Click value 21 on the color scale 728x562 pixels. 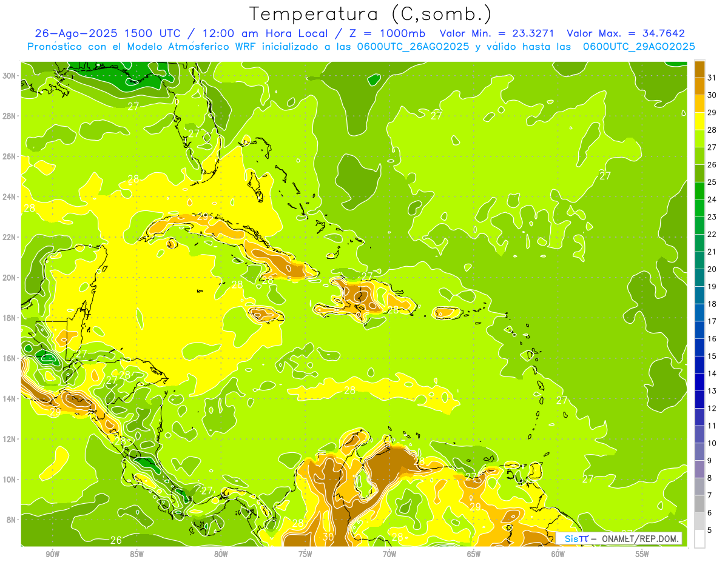[712, 252]
